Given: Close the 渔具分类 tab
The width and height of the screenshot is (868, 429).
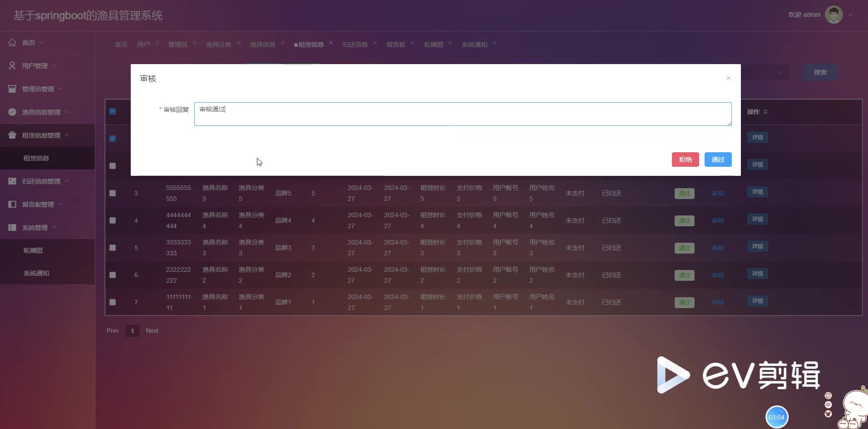Looking at the screenshot, I should (239, 43).
